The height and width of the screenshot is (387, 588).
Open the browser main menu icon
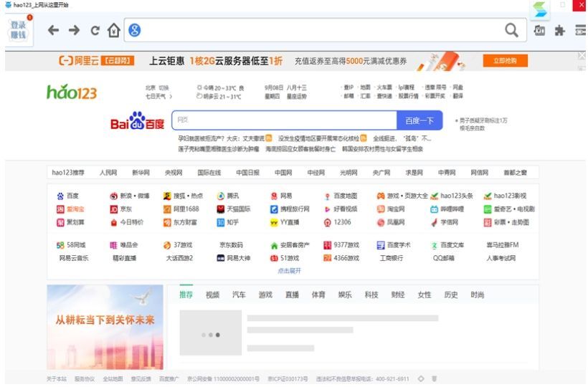click(581, 30)
